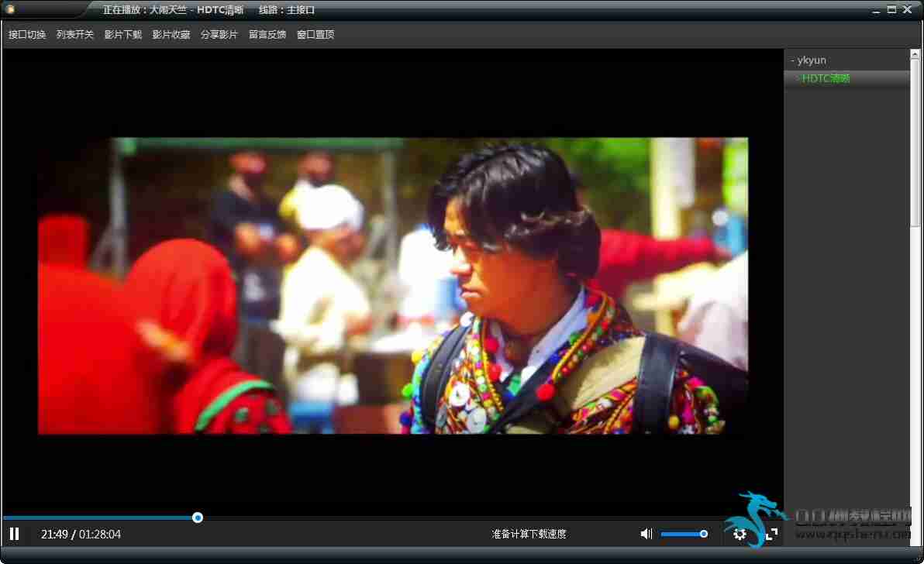Screen dimensions: 924x564
Task: Click the 21:49 / 01:28:04 time display
Action: 81,534
